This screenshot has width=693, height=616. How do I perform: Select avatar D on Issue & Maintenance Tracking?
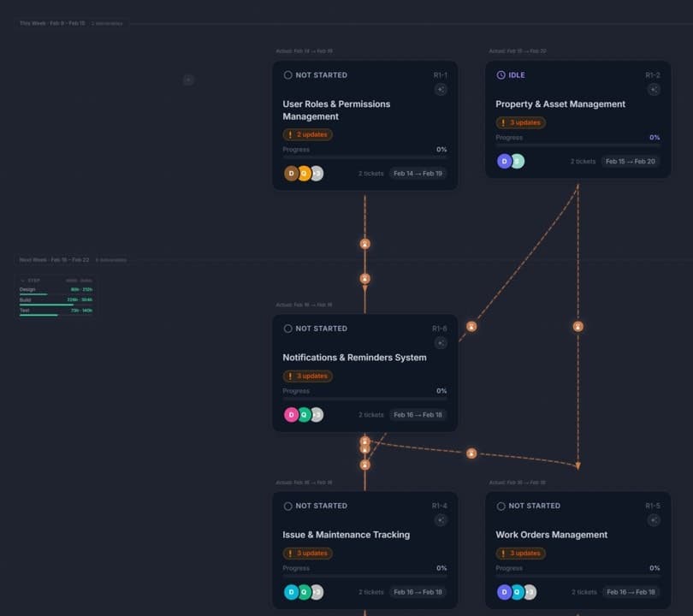(x=291, y=591)
